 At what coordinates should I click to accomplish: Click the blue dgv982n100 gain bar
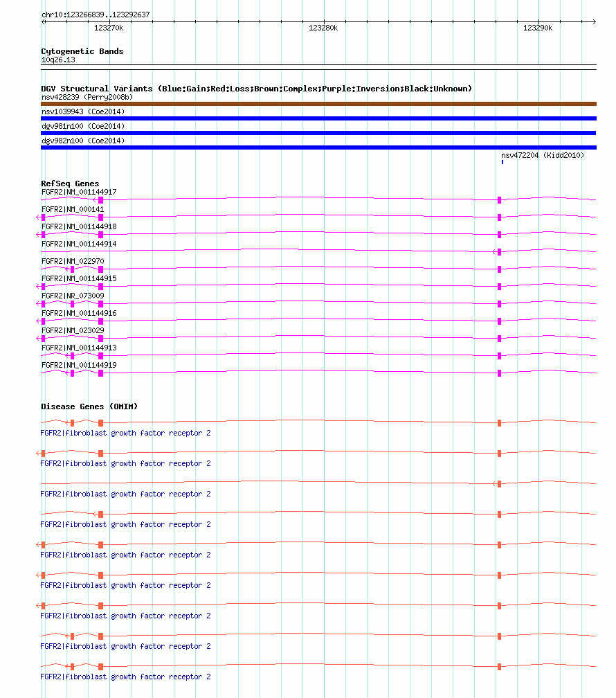click(318, 147)
